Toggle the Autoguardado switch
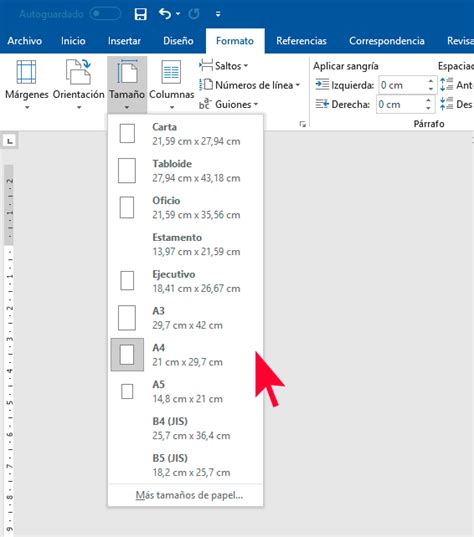The width and height of the screenshot is (474, 537). point(105,14)
